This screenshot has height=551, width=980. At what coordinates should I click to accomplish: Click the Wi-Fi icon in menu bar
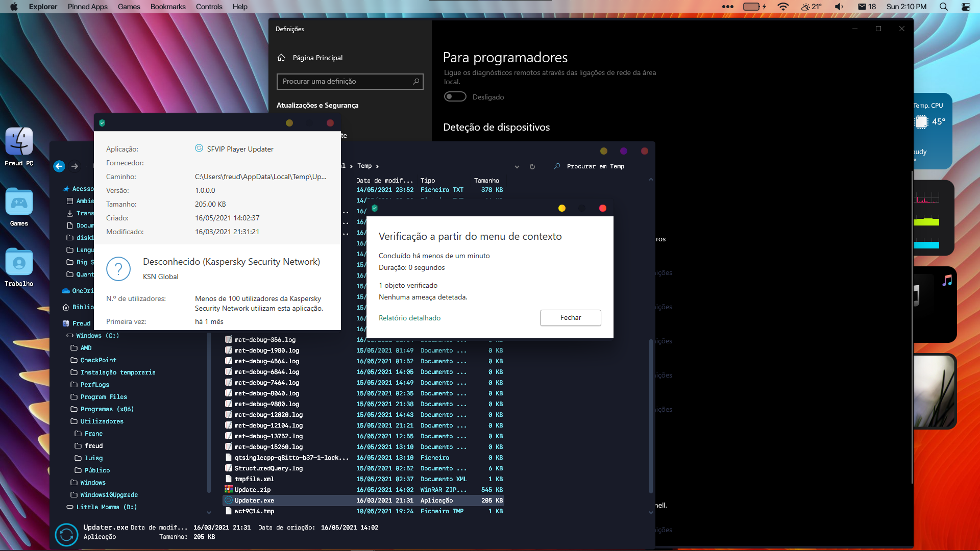pos(782,7)
